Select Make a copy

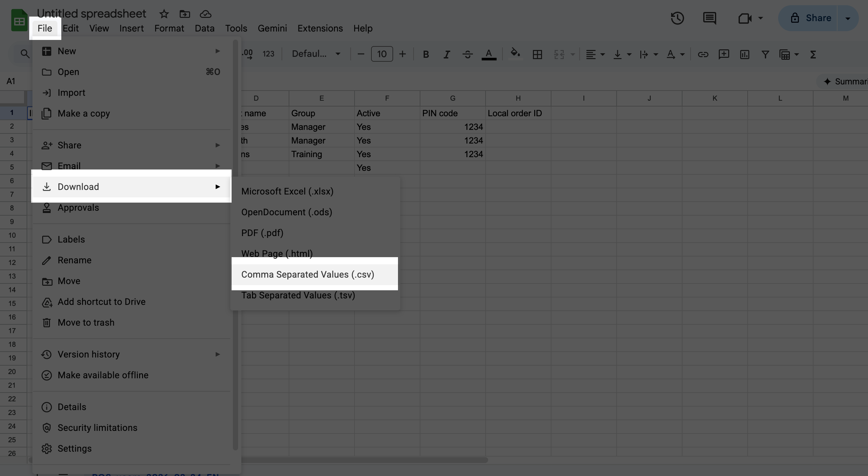131,113
